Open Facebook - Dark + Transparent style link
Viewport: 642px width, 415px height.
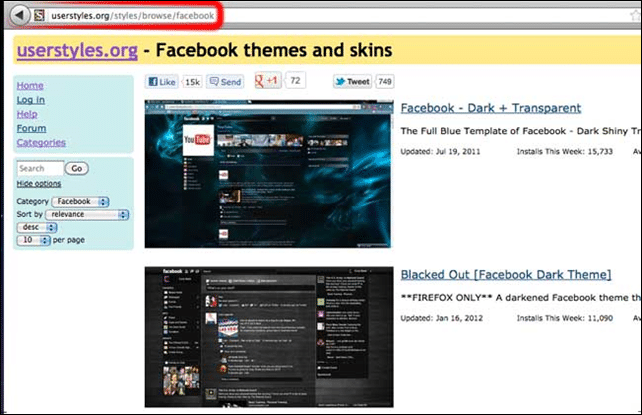click(491, 108)
